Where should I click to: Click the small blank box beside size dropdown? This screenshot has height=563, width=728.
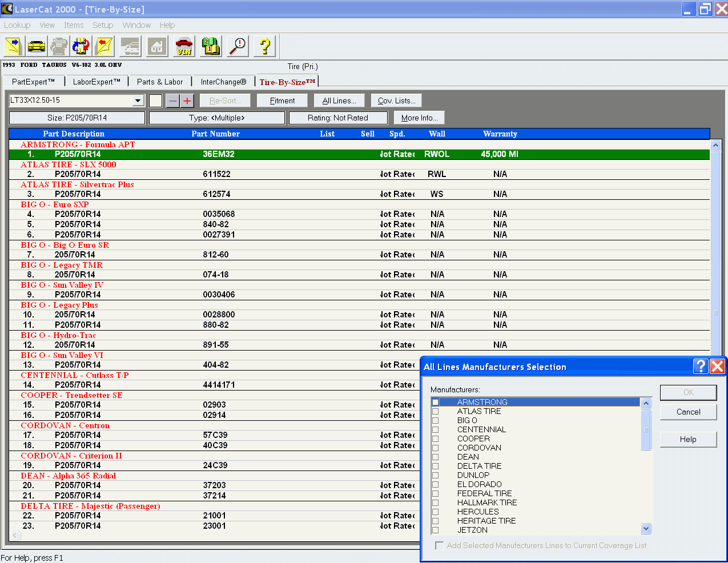click(156, 101)
